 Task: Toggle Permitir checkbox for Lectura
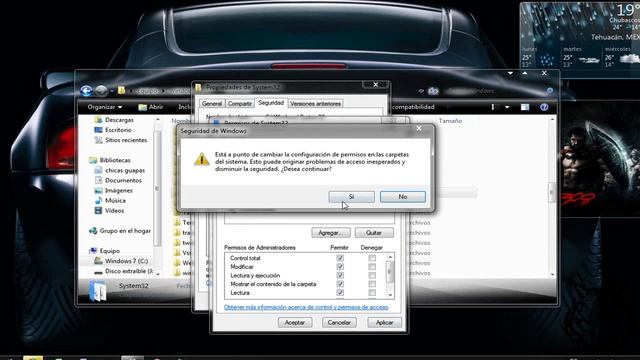[340, 293]
